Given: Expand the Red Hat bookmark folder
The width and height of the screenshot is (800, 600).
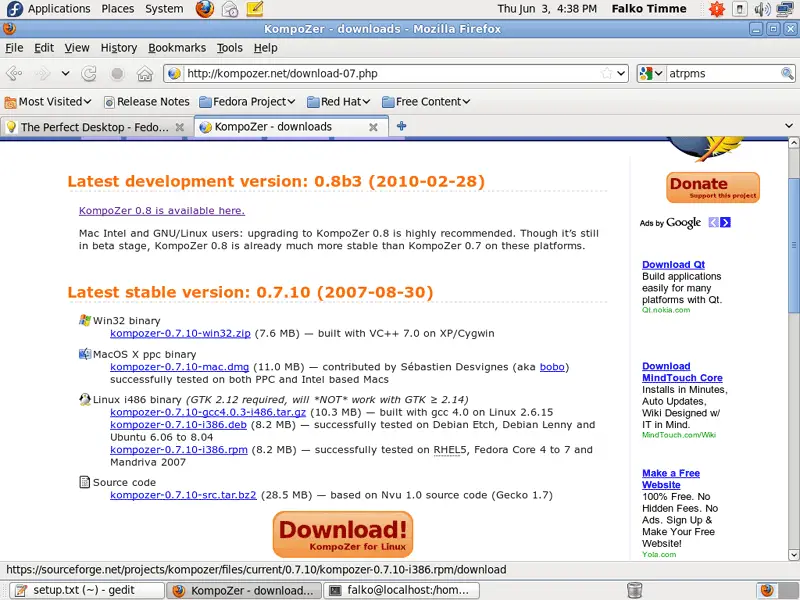Looking at the screenshot, I should (x=338, y=102).
